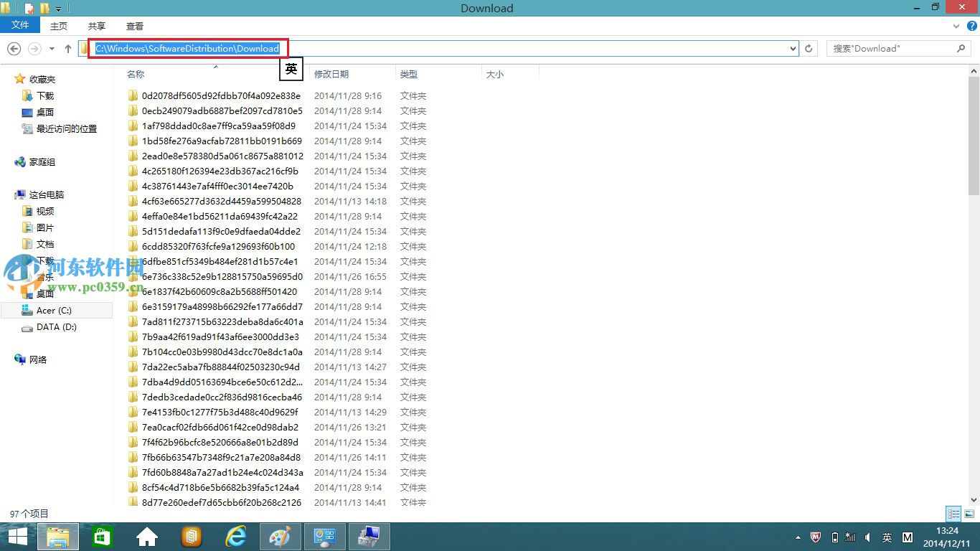
Task: Open the McAfee shield icon in the system tray
Action: pos(816,536)
